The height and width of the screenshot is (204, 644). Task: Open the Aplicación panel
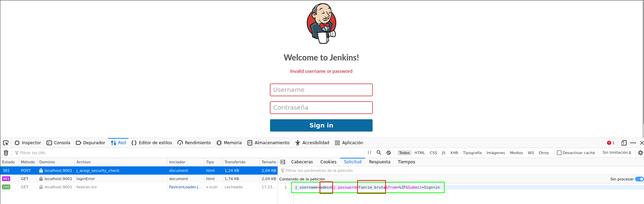click(349, 143)
